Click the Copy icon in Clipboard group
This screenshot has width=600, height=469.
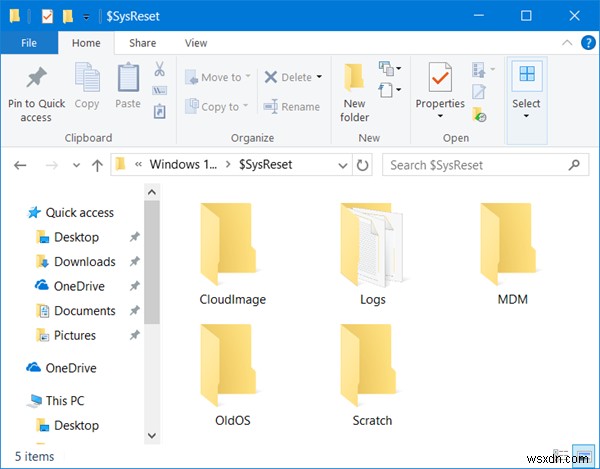[87, 78]
